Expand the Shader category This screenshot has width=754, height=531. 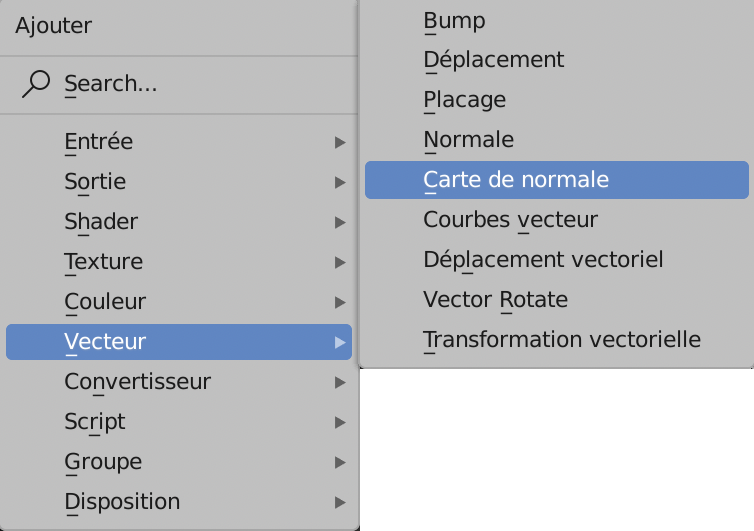pyautogui.click(x=180, y=222)
